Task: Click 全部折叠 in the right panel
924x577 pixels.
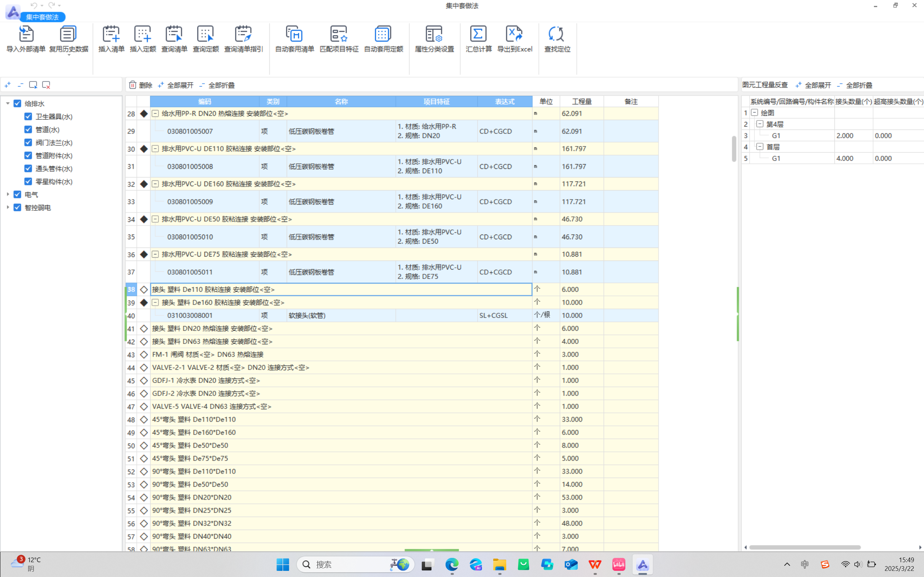Action: click(x=855, y=85)
